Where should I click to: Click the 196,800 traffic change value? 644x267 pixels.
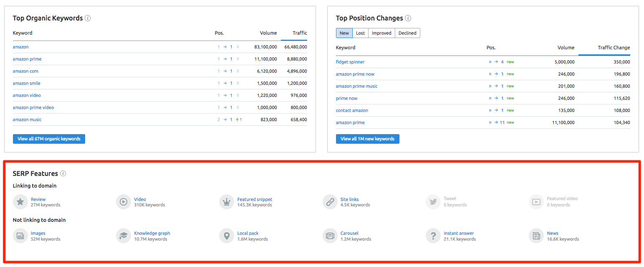pos(621,74)
